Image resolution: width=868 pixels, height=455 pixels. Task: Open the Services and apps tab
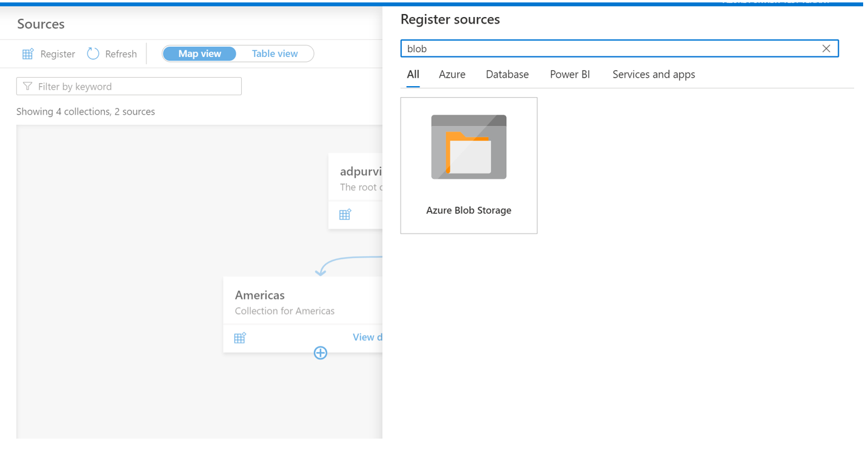click(x=653, y=74)
